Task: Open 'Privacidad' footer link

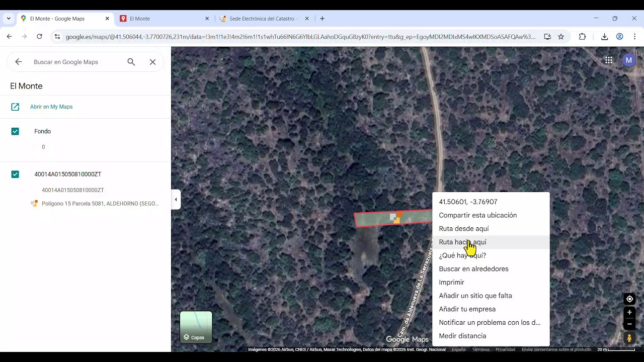Action: click(505, 349)
